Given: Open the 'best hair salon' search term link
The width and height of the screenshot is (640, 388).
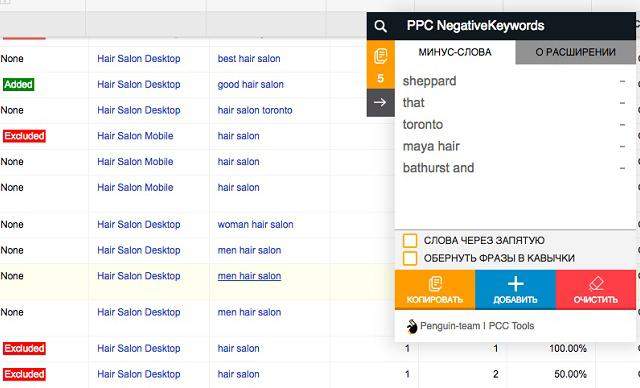Looking at the screenshot, I should pos(249,59).
